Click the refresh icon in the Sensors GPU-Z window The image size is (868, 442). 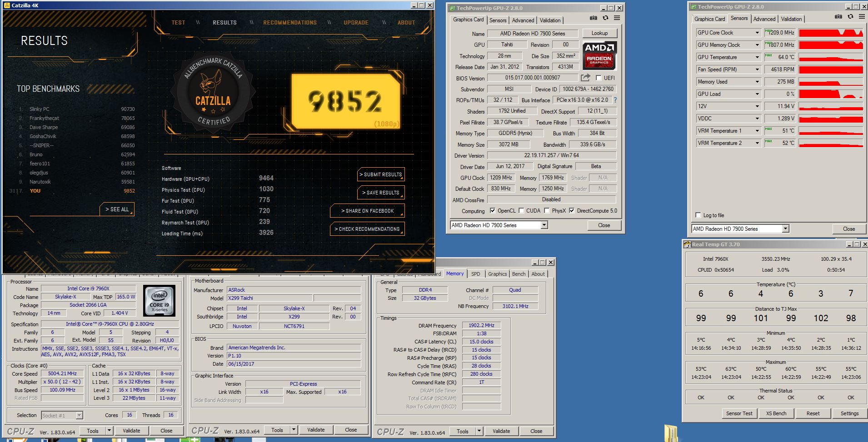850,16
